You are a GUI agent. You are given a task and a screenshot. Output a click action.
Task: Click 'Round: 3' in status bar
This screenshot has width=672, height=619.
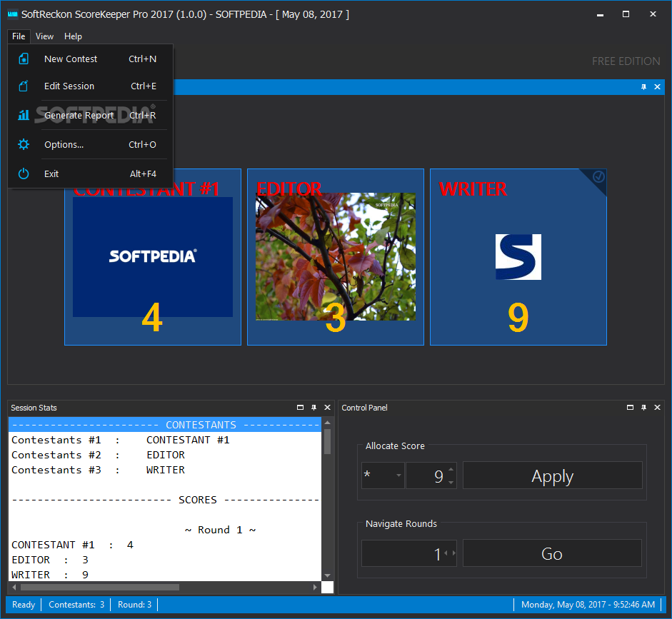pyautogui.click(x=134, y=605)
